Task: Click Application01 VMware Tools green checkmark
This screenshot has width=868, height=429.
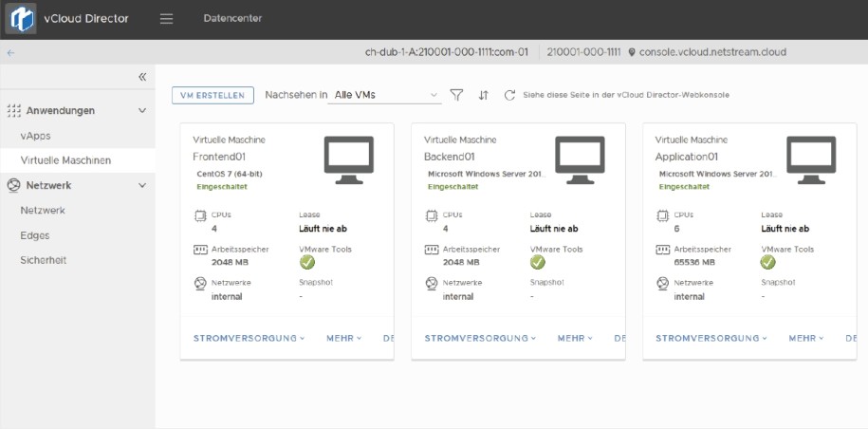Action: pyautogui.click(x=767, y=262)
